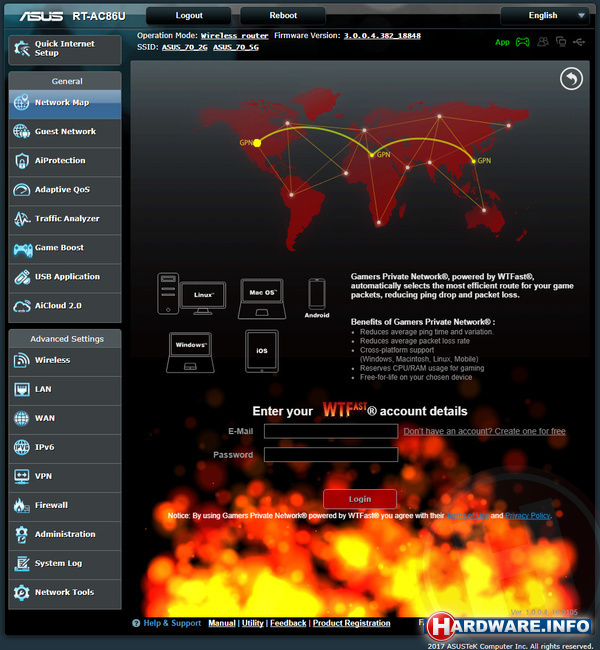Open the USB status icon
600x650 pixels.
coord(579,42)
